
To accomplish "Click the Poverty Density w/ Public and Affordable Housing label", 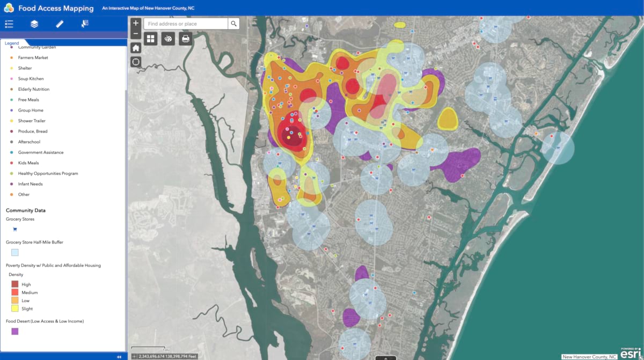I will click(x=53, y=265).
